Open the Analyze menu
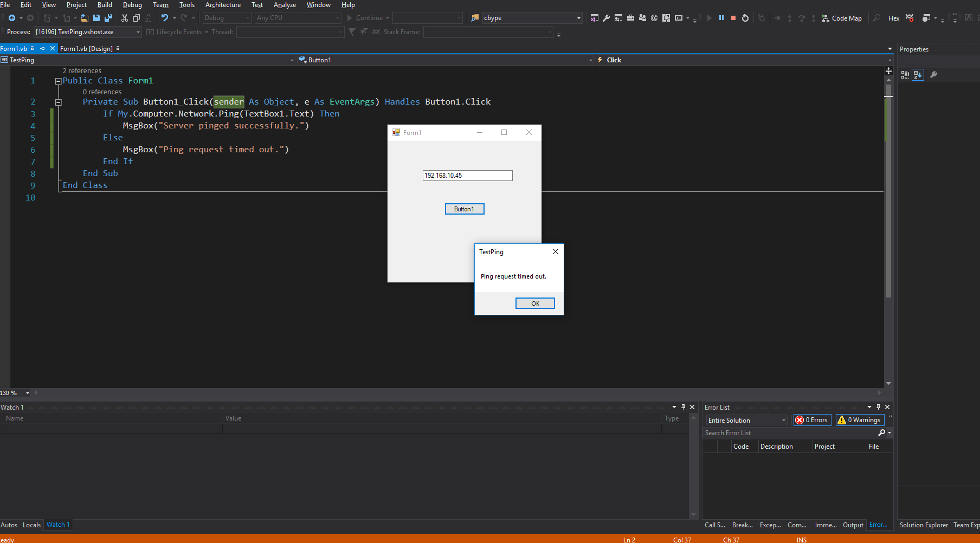 click(x=285, y=5)
